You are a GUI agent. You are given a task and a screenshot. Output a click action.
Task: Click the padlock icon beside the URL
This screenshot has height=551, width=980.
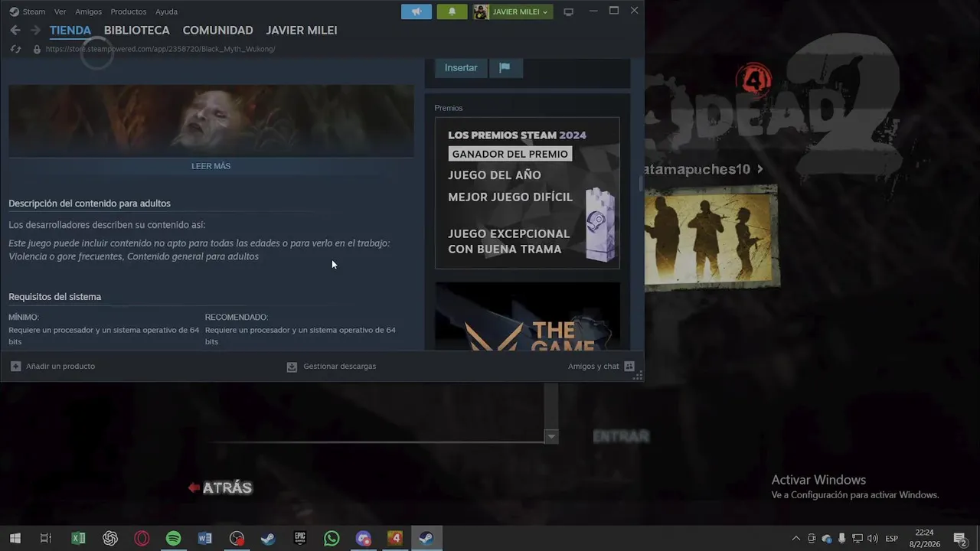pyautogui.click(x=36, y=49)
